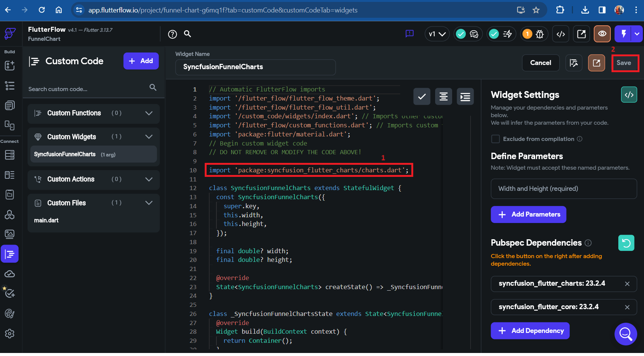Remove syncfusion_flutter_charts dependency
This screenshot has width=644, height=356.
pos(627,284)
